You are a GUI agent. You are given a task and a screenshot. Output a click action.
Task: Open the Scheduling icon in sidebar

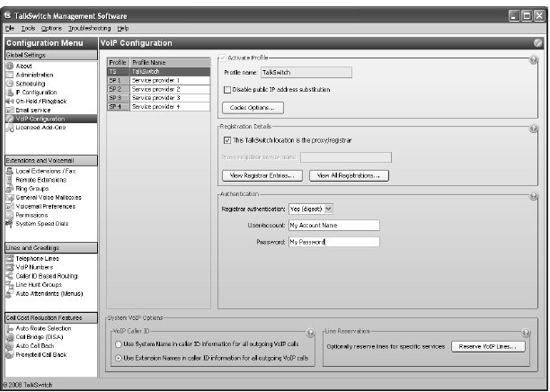pos(10,84)
